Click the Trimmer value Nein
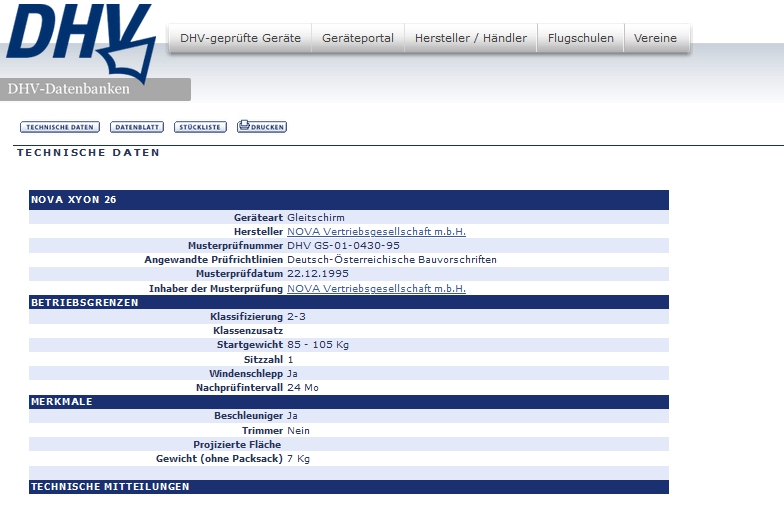The image size is (784, 530). [298, 430]
